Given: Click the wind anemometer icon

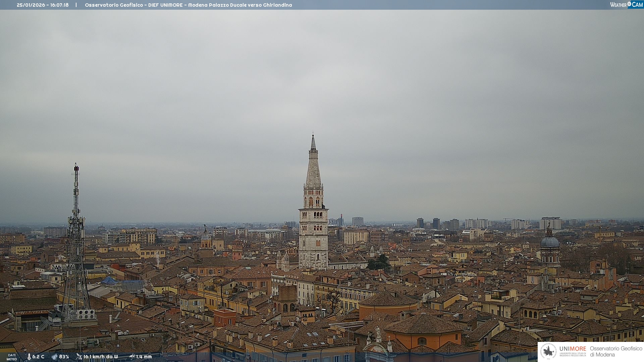Looking at the screenshot, I should pos(79,357).
